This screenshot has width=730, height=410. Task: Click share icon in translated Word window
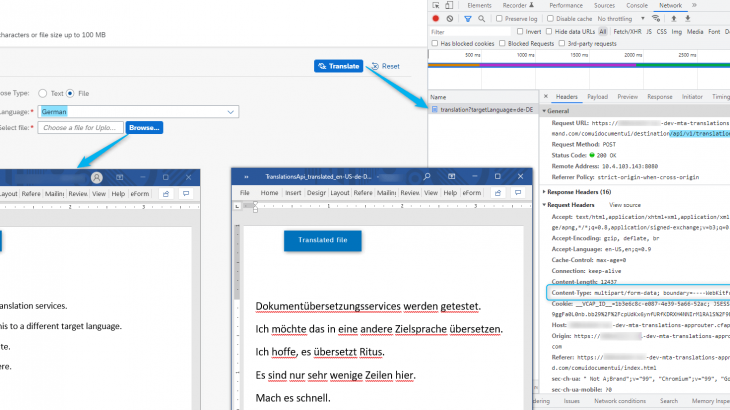pyautogui.click(x=498, y=193)
